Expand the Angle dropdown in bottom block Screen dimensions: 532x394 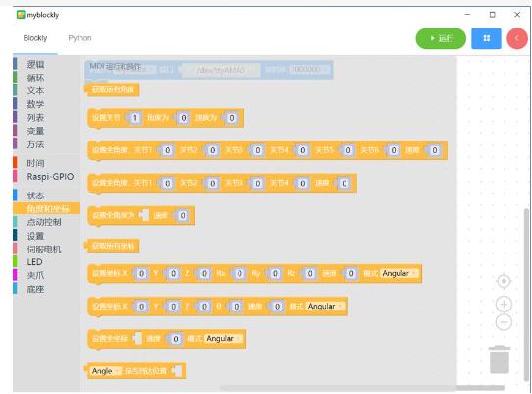click(106, 371)
